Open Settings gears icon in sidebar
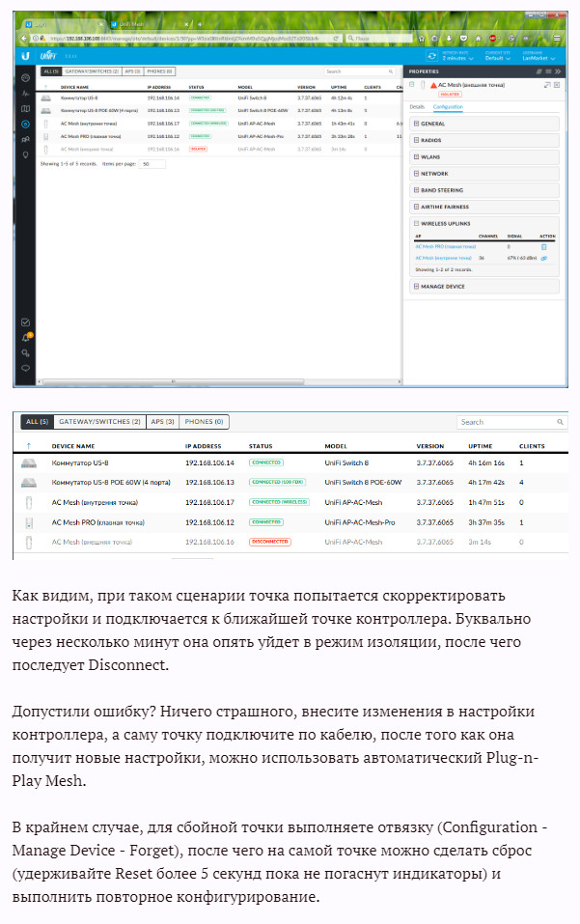The width and height of the screenshot is (580, 924). coord(25,353)
